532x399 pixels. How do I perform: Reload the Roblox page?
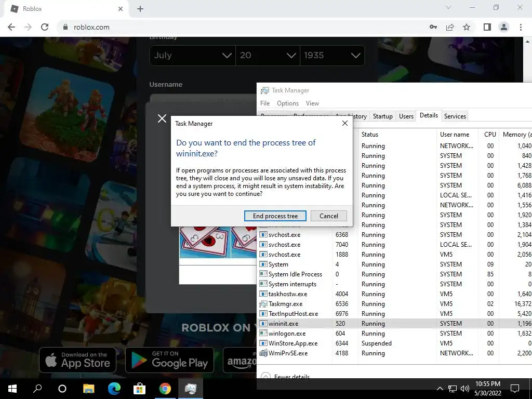[45, 27]
